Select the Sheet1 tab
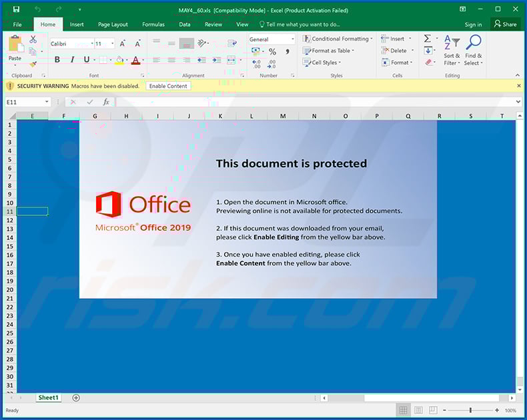This screenshot has height=420, width=527. point(49,398)
